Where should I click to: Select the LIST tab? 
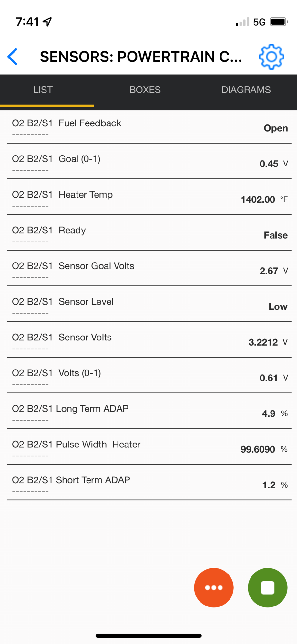(43, 90)
